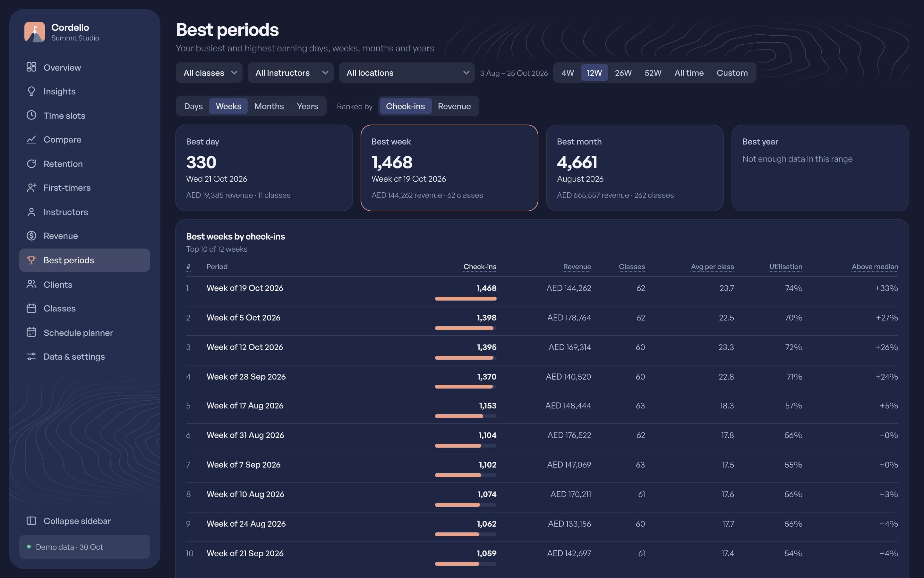Click the Instructors person icon
This screenshot has height=578, width=924.
point(31,212)
